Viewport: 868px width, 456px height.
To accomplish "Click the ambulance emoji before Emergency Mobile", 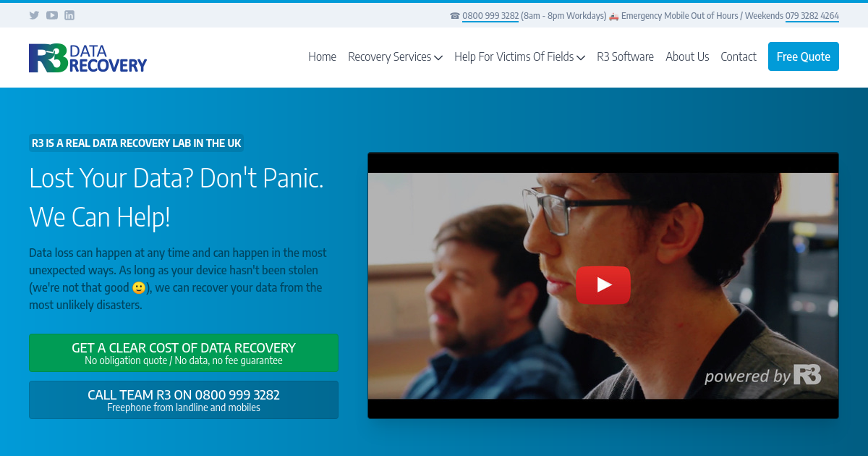I will tap(613, 16).
